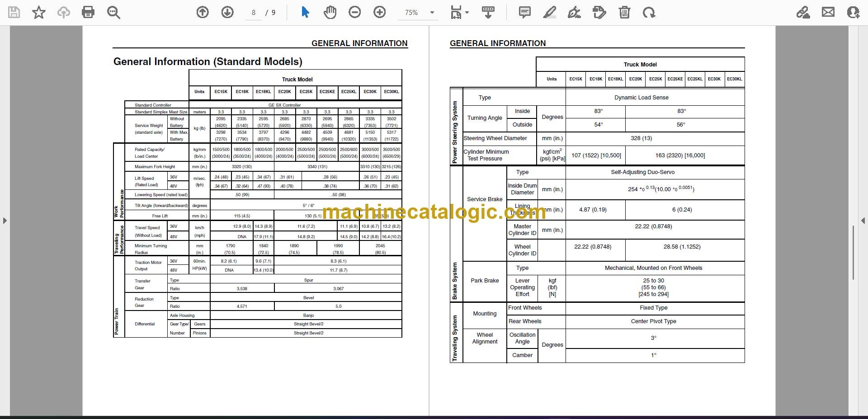Click the Save file icon
868x419 pixels.
pos(14,12)
